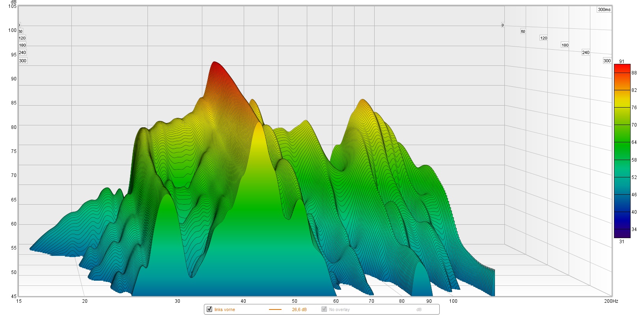Select the "links vorne" measurement name
This screenshot has height=315, width=644.
(225, 310)
